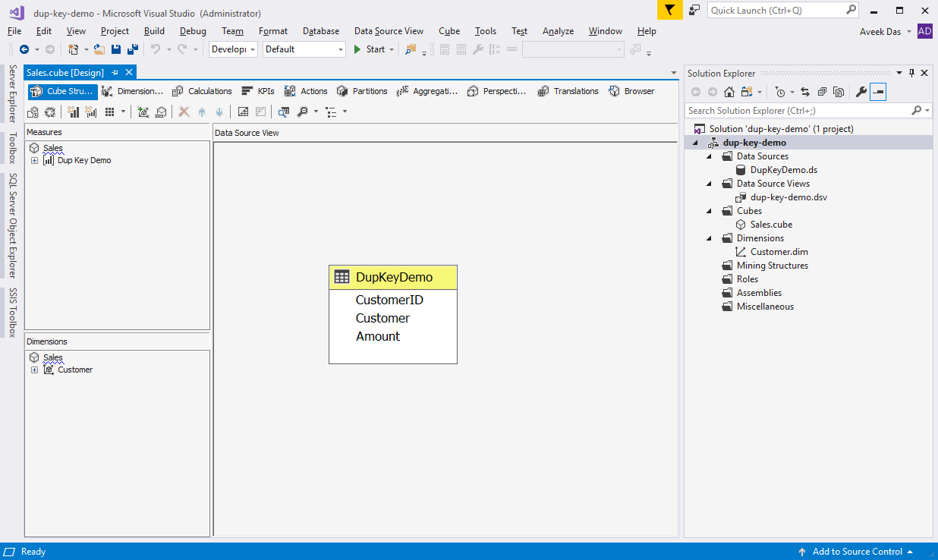Click the Zoom magnifier icon in cube toolbar
The height and width of the screenshot is (560, 938).
[303, 112]
